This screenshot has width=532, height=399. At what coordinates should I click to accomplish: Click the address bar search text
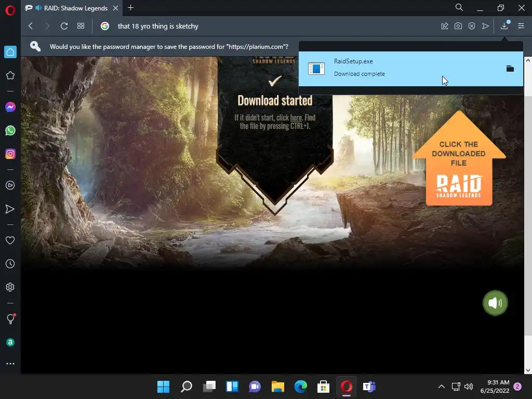coord(158,26)
